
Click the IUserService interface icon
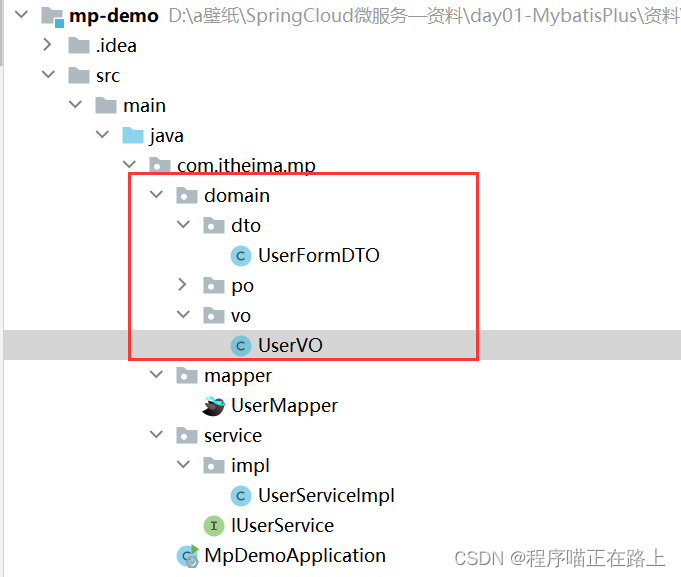[214, 525]
